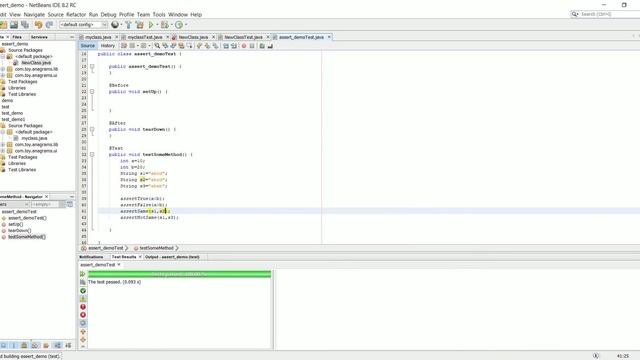This screenshot has height=360, width=640.
Task: Click the notifications icon in status bar
Action: point(596,356)
